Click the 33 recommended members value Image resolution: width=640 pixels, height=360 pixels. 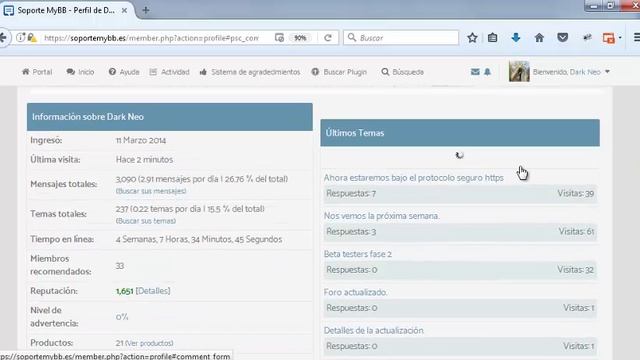click(x=120, y=266)
